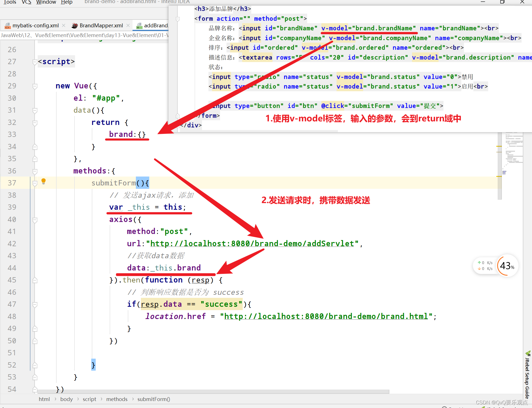Open the Help menu
The height and width of the screenshot is (408, 532).
(67, 2)
